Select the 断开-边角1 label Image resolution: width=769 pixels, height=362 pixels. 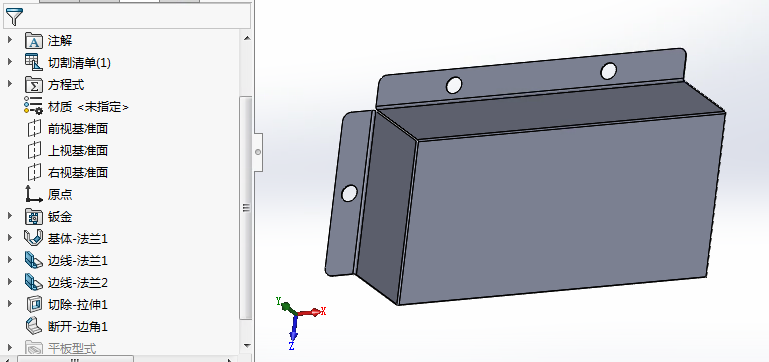(78, 327)
